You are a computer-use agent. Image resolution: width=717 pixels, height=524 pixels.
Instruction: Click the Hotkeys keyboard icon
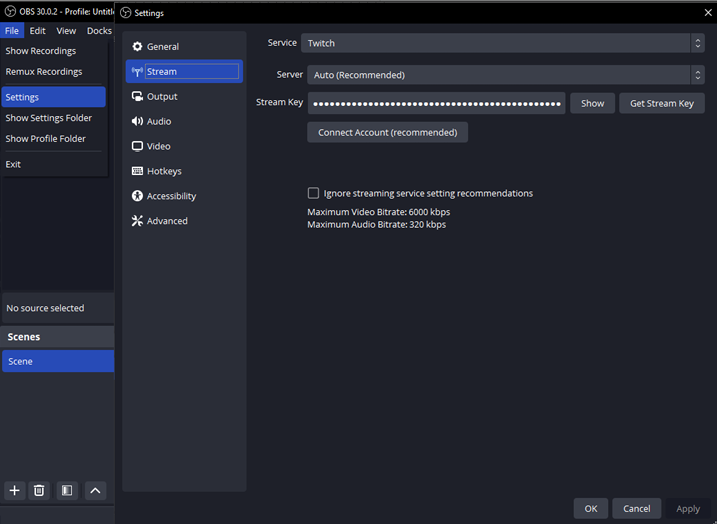[137, 171]
